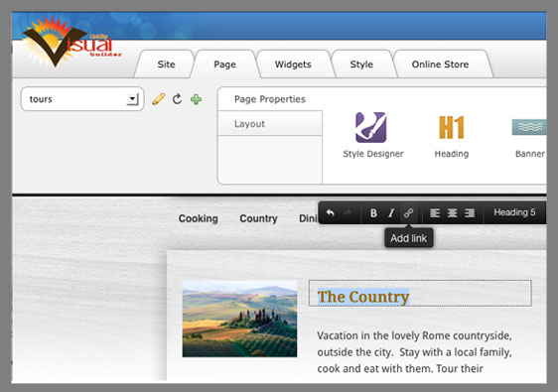Align text right
This screenshot has width=558, height=392.
[x=470, y=212]
